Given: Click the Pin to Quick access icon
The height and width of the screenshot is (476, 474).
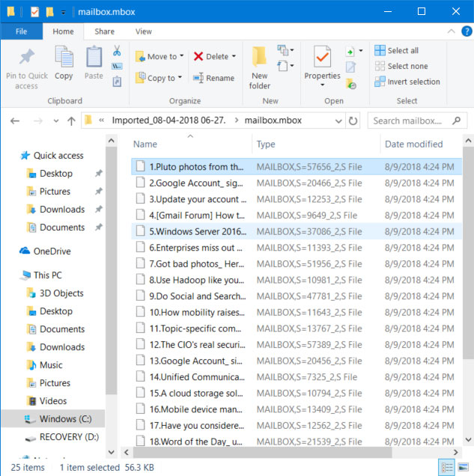Looking at the screenshot, I should (27, 56).
